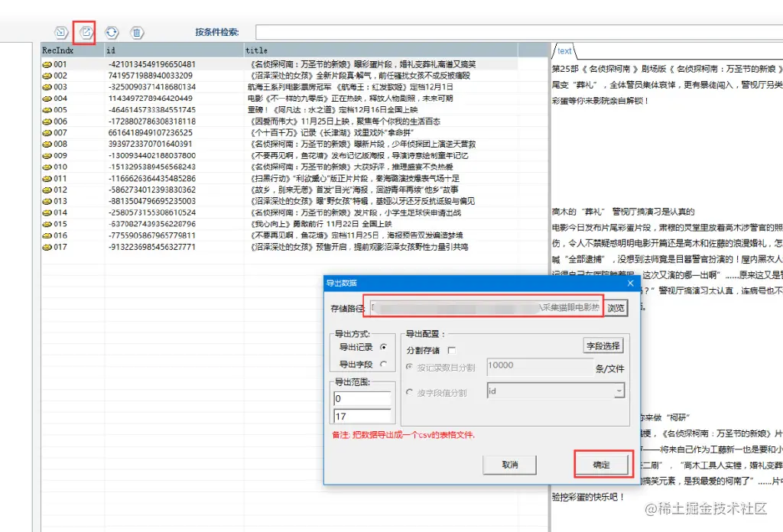This screenshot has height=532, width=783.
Task: Select title 《故乡，别来无恙》 row
Action: click(x=353, y=190)
